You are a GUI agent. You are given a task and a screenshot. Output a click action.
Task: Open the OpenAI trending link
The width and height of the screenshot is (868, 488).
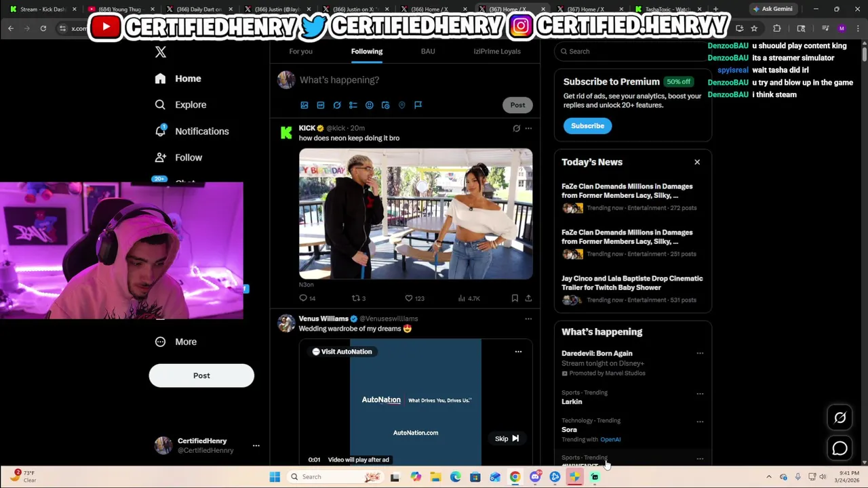[x=610, y=439]
